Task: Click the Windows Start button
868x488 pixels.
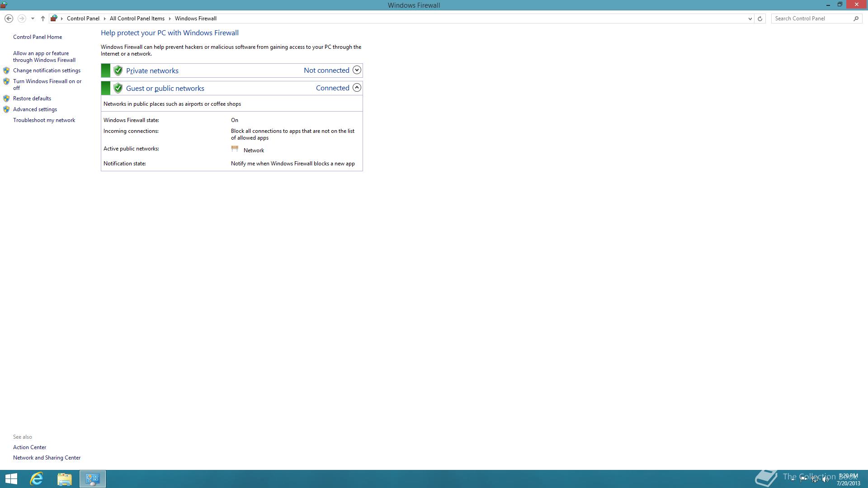Action: (11, 479)
